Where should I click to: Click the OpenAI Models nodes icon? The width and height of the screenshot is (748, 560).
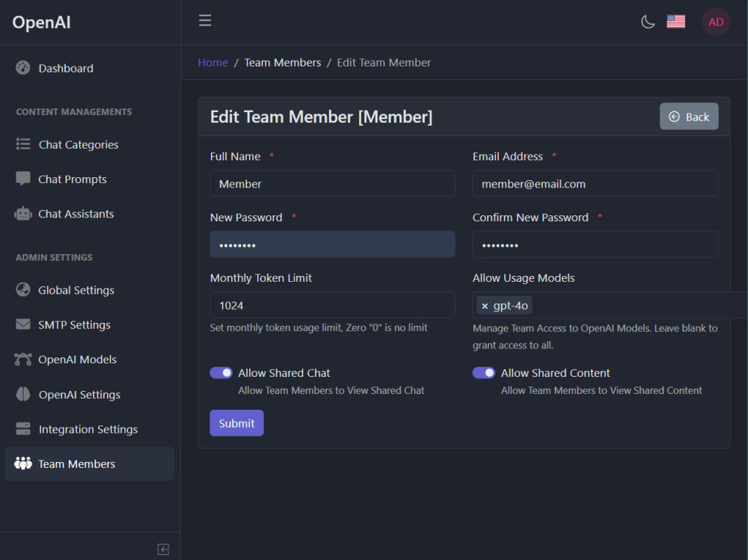[x=23, y=359]
